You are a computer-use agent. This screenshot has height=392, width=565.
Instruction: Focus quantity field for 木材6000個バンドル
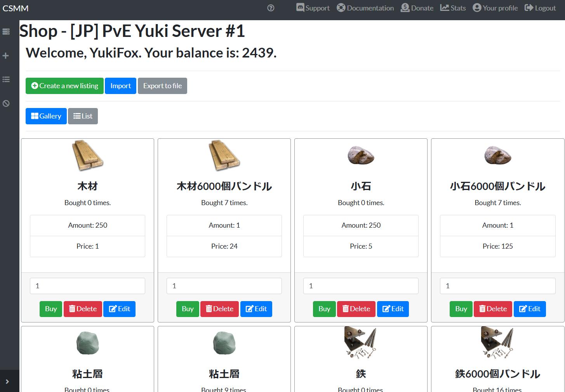click(224, 286)
